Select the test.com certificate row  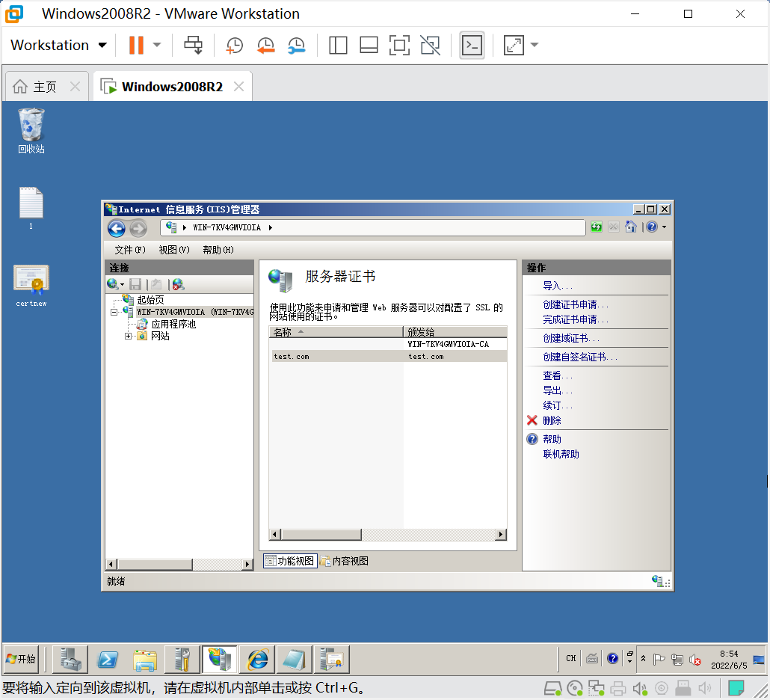tap(388, 357)
